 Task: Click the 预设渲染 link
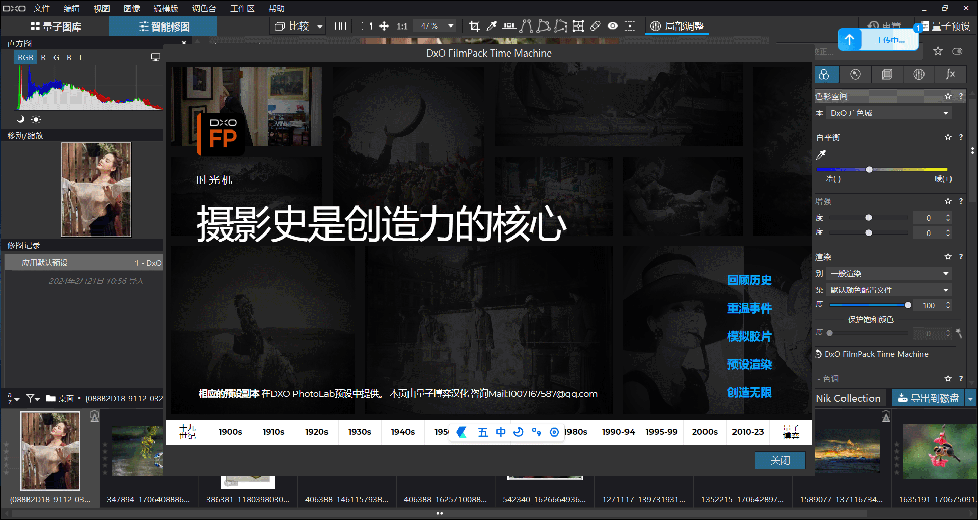[x=749, y=364]
